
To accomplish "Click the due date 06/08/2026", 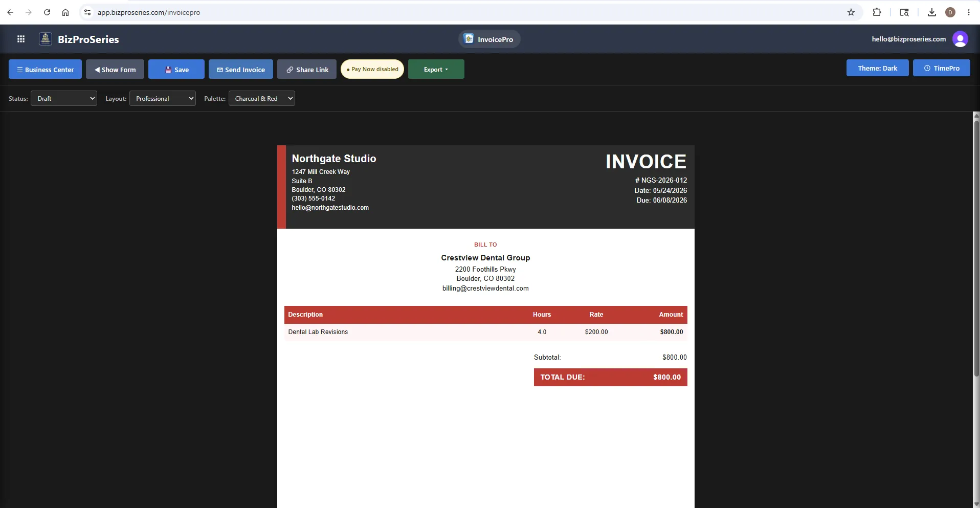I will (670, 200).
